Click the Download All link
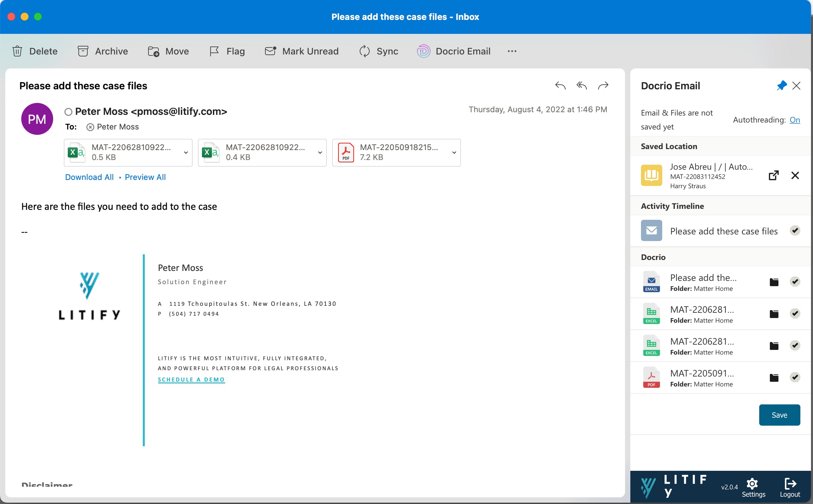813x504 pixels. tap(89, 177)
